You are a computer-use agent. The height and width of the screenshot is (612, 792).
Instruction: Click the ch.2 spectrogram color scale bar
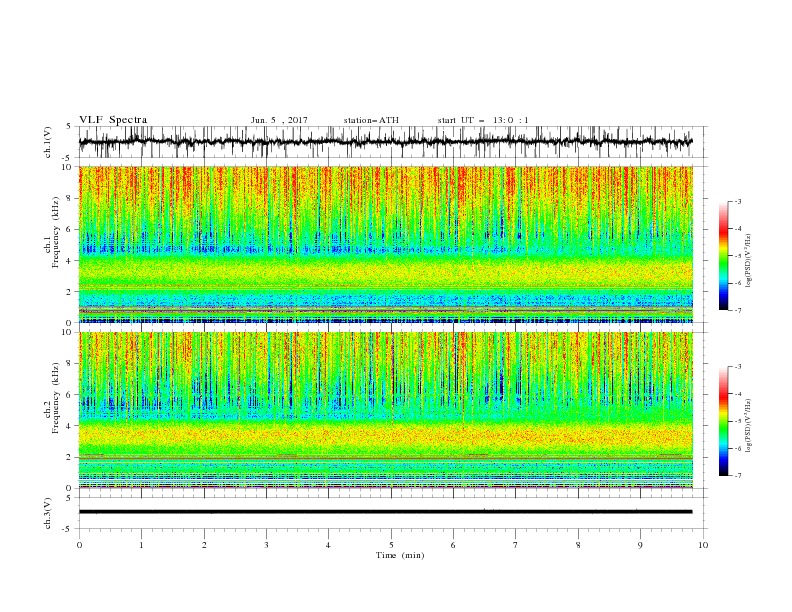click(723, 421)
